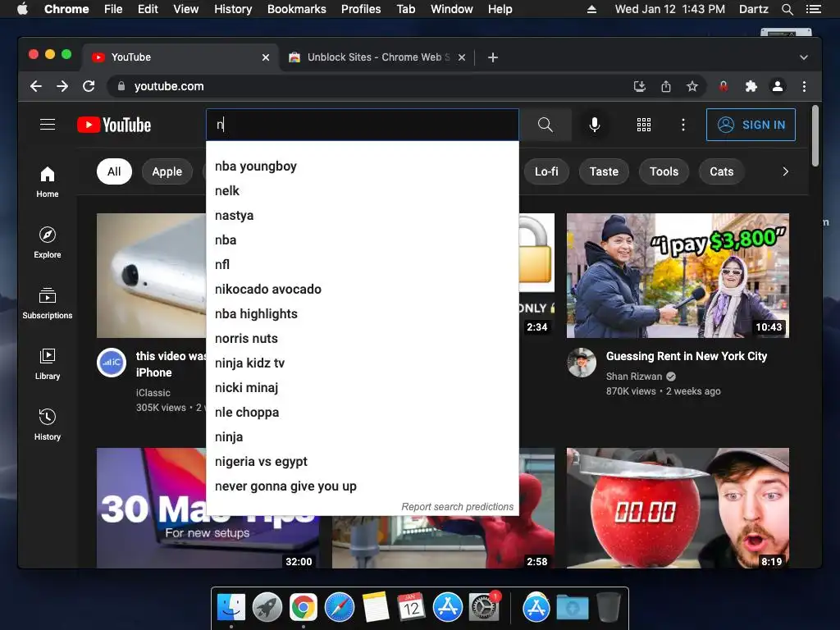Choose suggestion nba youngboy
The height and width of the screenshot is (630, 840).
(x=362, y=166)
